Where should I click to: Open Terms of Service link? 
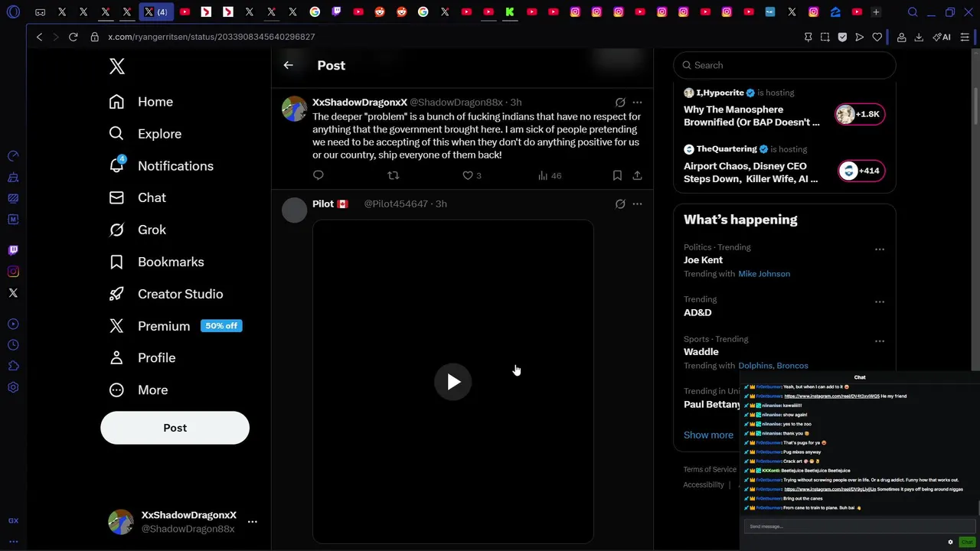710,469
